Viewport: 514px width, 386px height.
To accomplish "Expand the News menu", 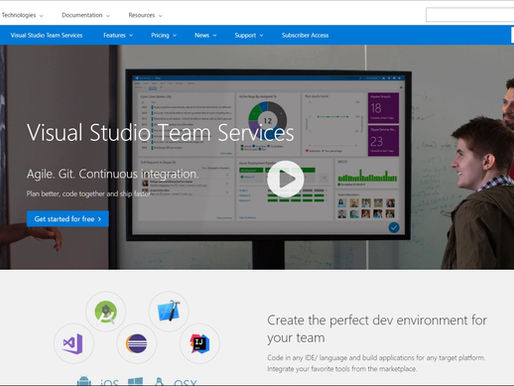I will click(205, 35).
